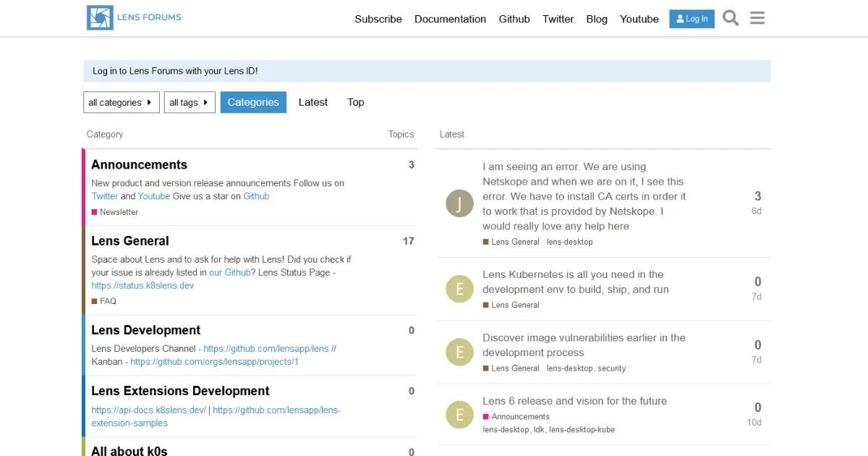868x456 pixels.
Task: Switch to the Latest tab
Action: pos(312,102)
